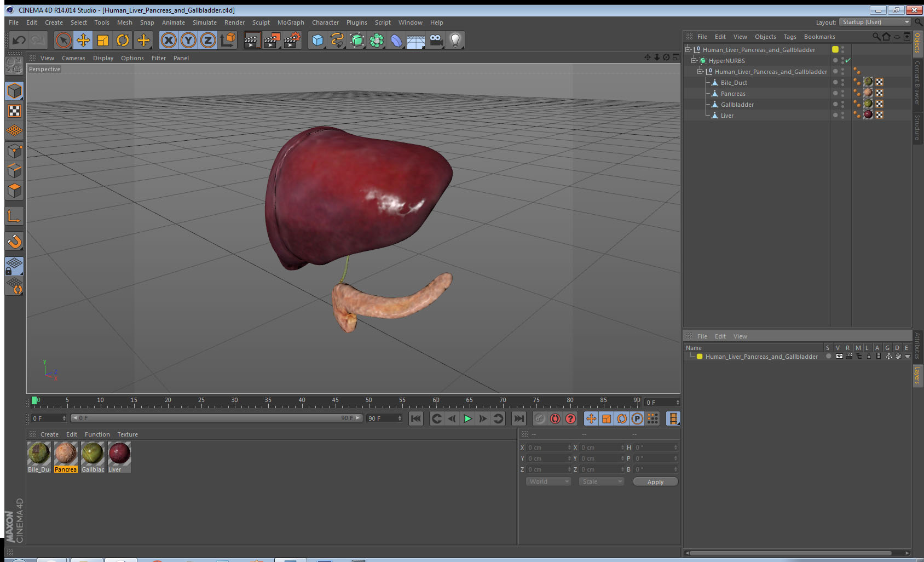Open Object Manager Tags menu
Image resolution: width=924 pixels, height=562 pixels.
tap(789, 37)
